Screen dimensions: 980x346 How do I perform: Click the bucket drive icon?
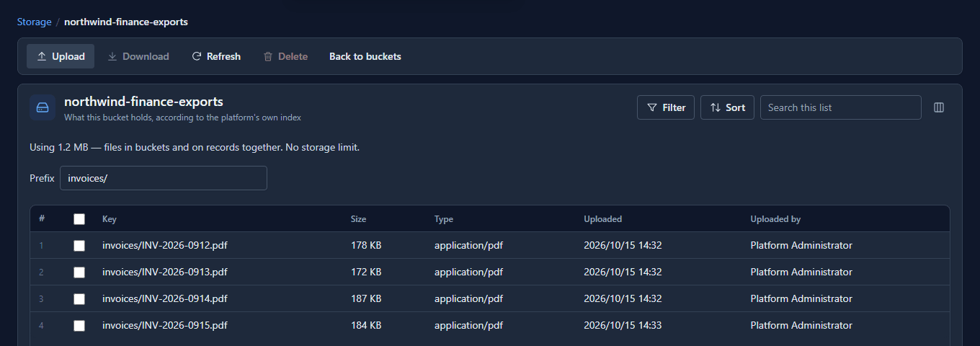coord(43,107)
